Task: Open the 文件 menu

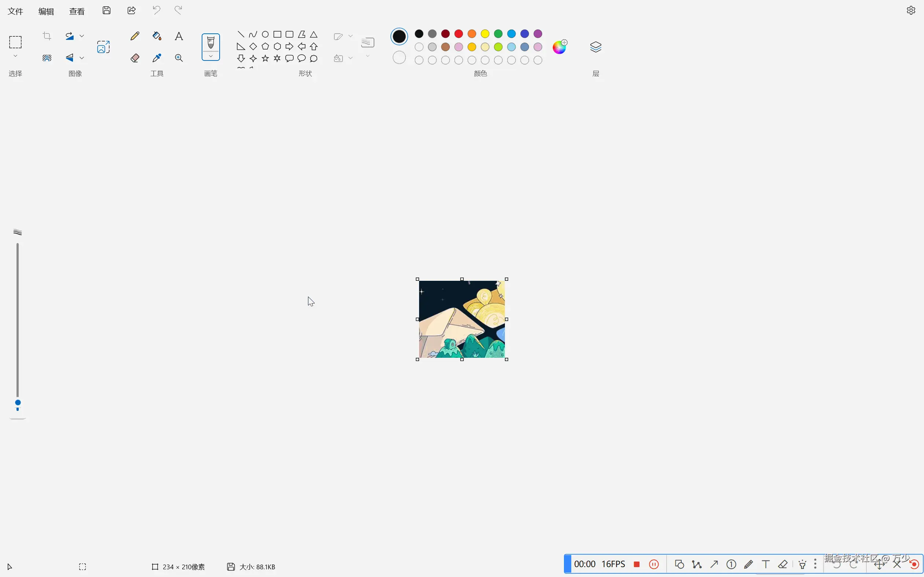Action: coord(15,11)
